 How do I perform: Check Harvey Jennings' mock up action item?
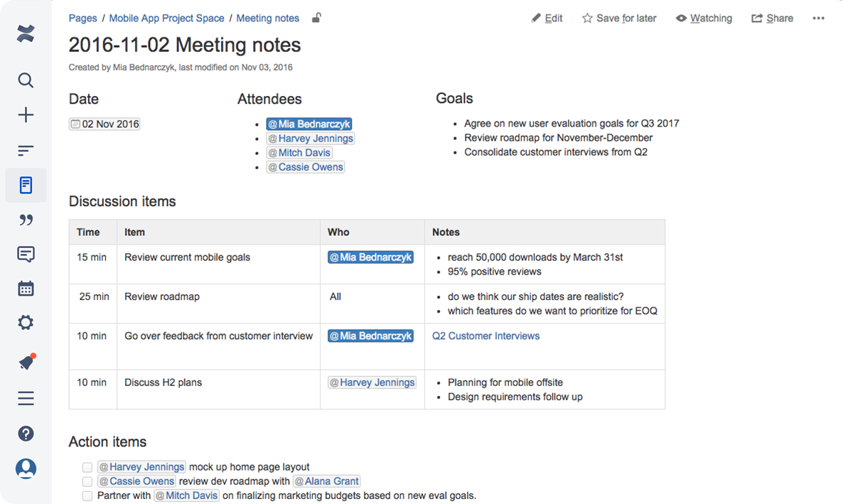[87, 467]
